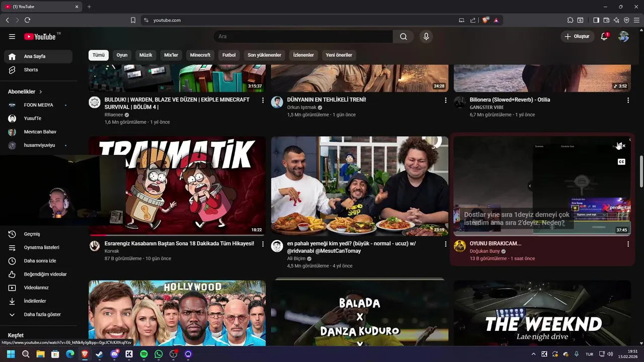The width and height of the screenshot is (644, 362).
Task: Show hidden system tray icons chevron
Action: point(533,354)
